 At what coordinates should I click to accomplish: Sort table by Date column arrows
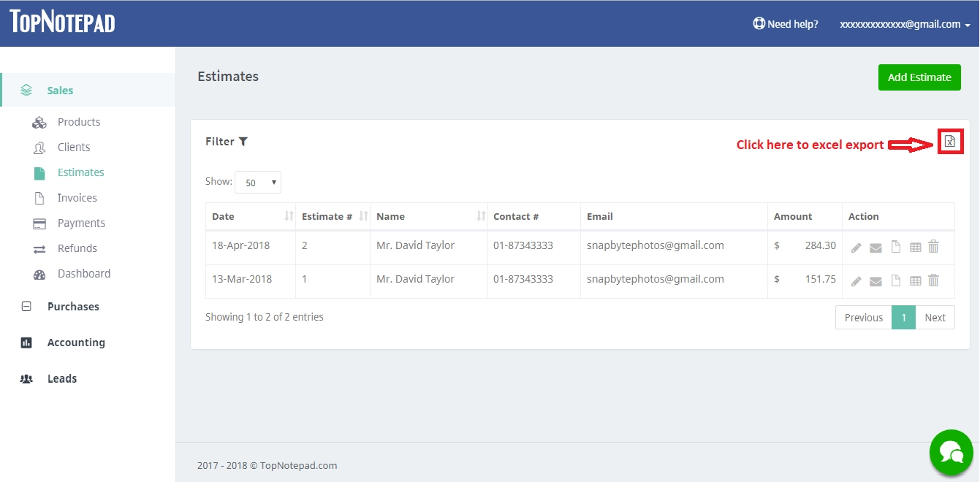(289, 216)
